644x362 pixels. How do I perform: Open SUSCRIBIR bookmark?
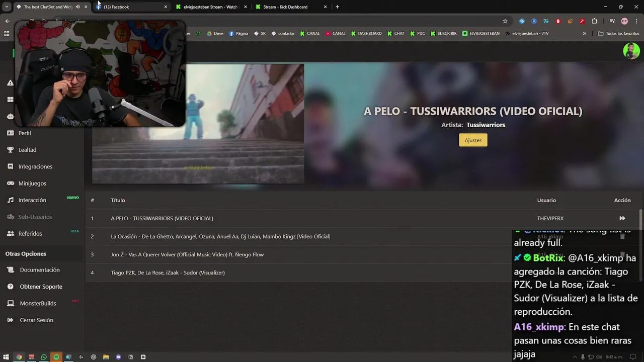[x=443, y=34]
